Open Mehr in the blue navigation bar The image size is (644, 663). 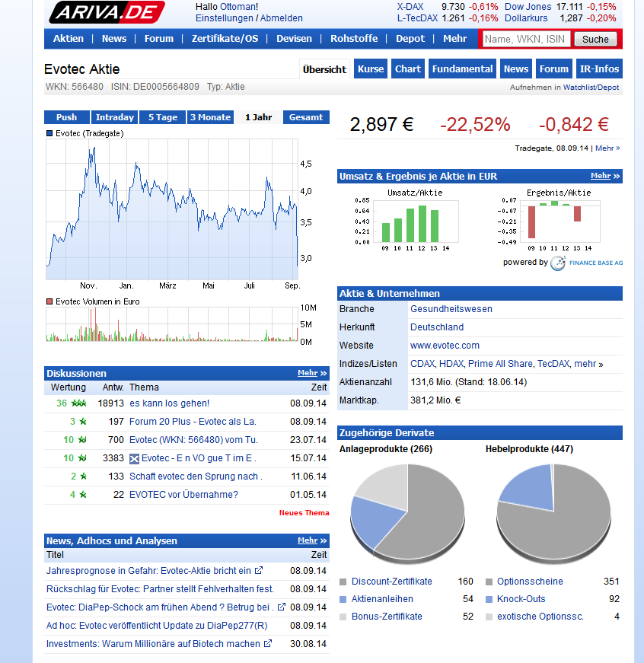455,39
